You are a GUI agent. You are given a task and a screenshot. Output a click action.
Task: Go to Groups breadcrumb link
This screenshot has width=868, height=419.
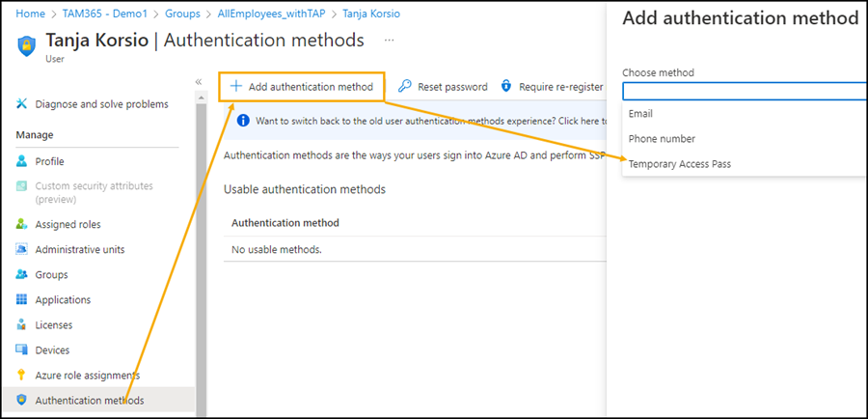pyautogui.click(x=183, y=14)
